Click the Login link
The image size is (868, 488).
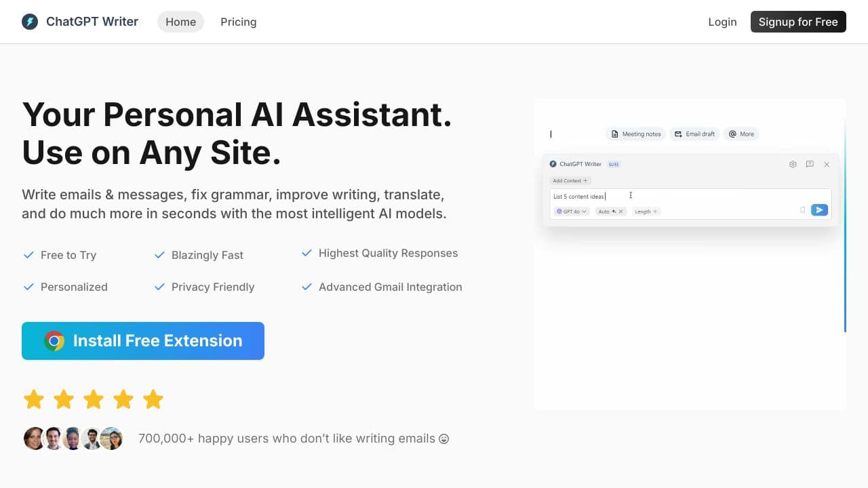click(722, 22)
